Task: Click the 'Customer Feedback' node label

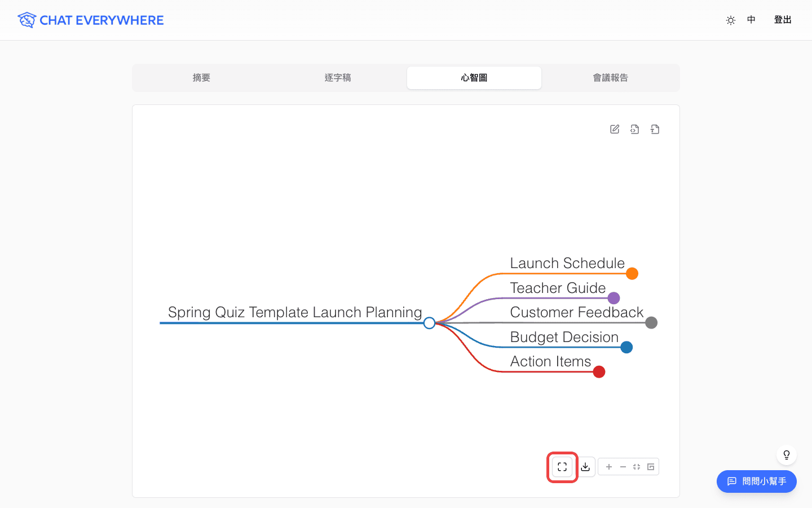Action: 577,312
